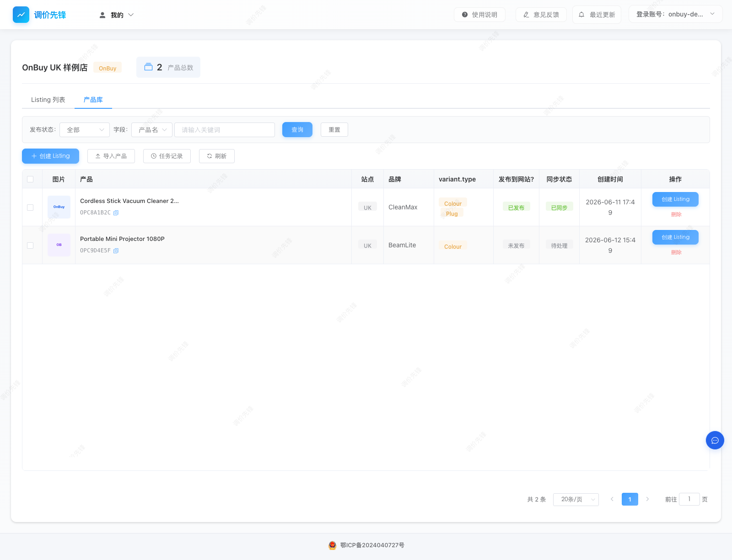Screen dimensions: 732x560
Task: Click the 已发布 status tag
Action: click(x=516, y=208)
